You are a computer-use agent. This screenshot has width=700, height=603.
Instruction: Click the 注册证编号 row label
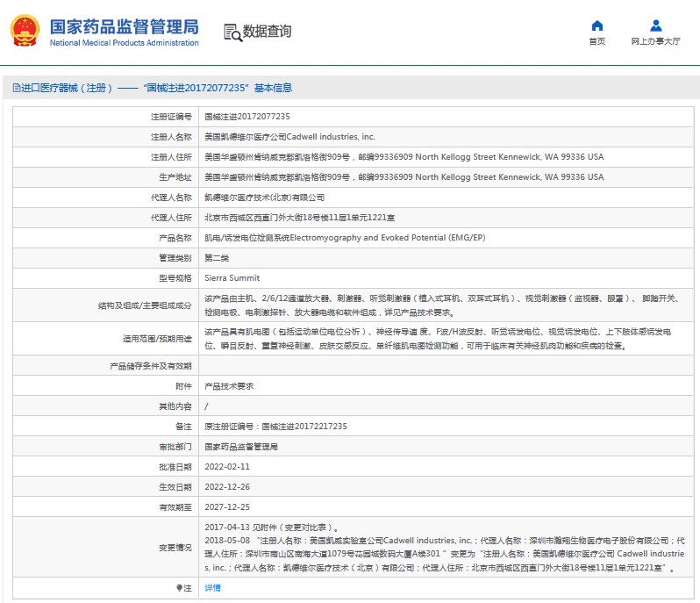point(171,117)
